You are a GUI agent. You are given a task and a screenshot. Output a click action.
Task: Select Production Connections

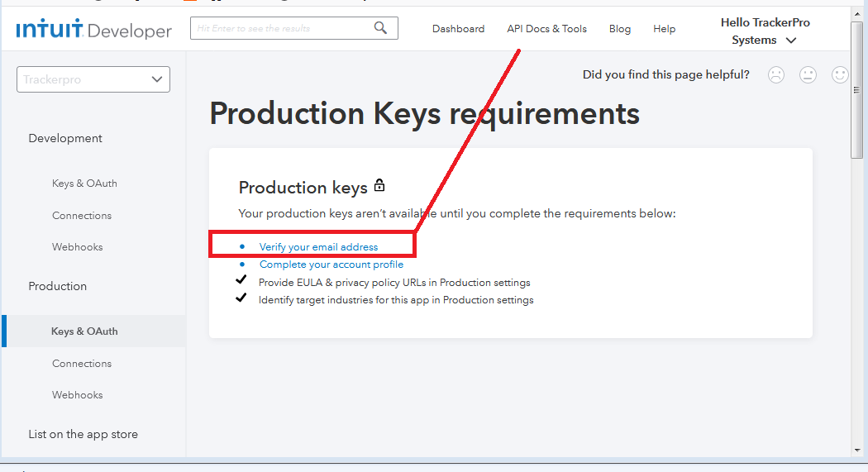click(81, 363)
